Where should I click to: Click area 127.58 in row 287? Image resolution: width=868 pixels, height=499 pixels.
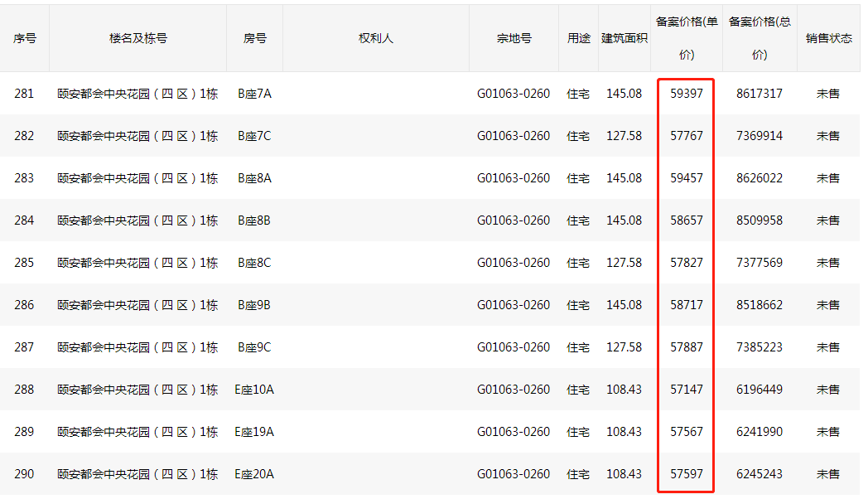624,347
